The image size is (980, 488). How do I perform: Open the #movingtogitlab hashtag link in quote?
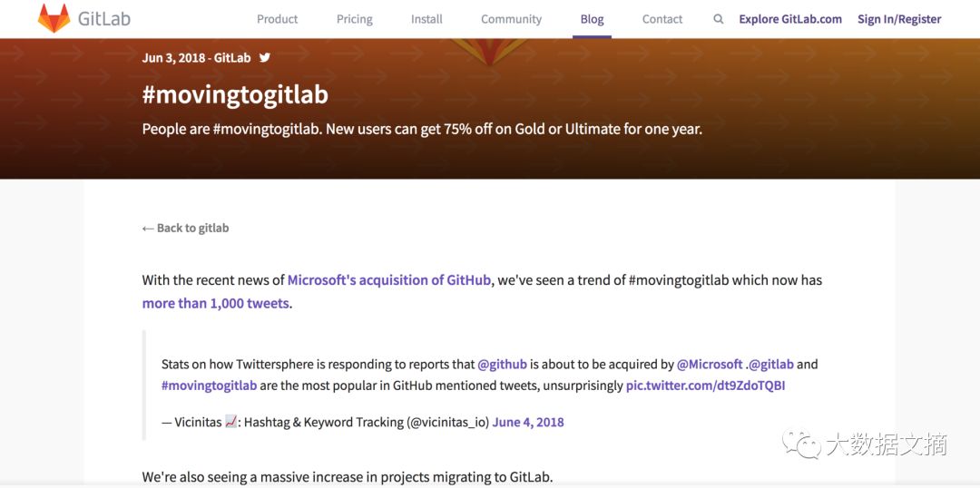click(x=210, y=386)
